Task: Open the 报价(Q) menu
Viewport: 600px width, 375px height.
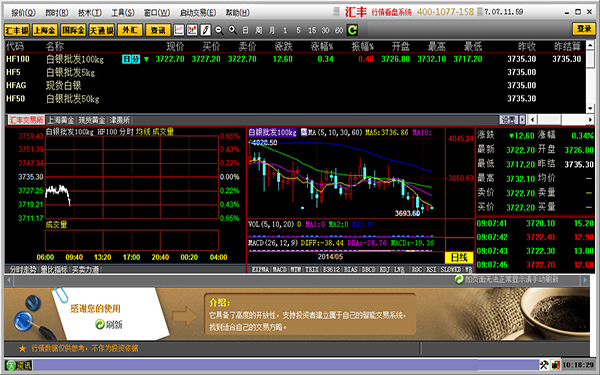Action: coord(23,13)
